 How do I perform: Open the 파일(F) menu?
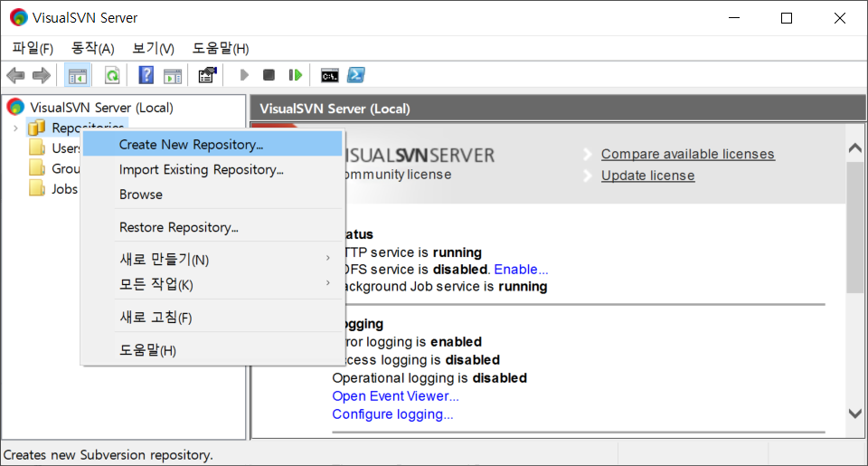click(x=33, y=48)
